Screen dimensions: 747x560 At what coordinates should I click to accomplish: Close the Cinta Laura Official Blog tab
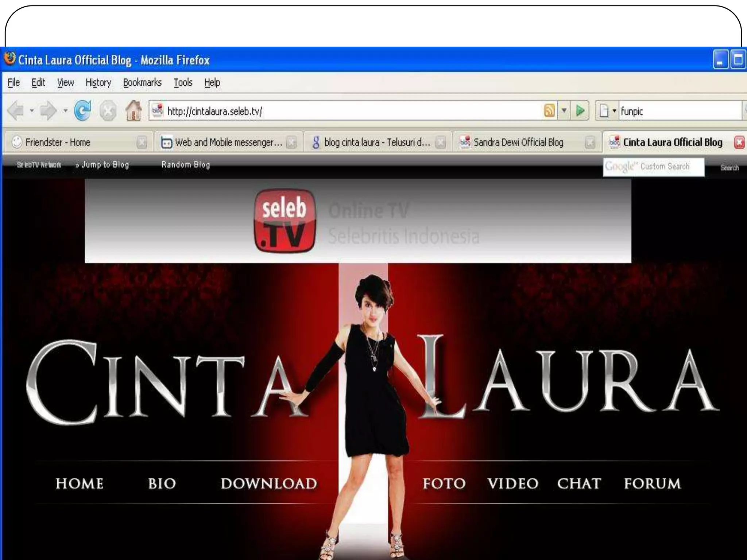pos(739,143)
